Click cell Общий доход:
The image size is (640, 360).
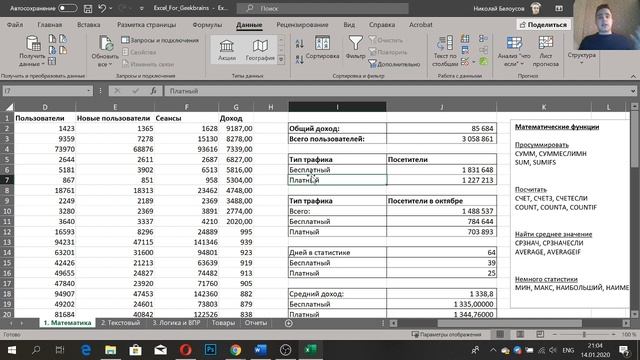click(x=337, y=128)
